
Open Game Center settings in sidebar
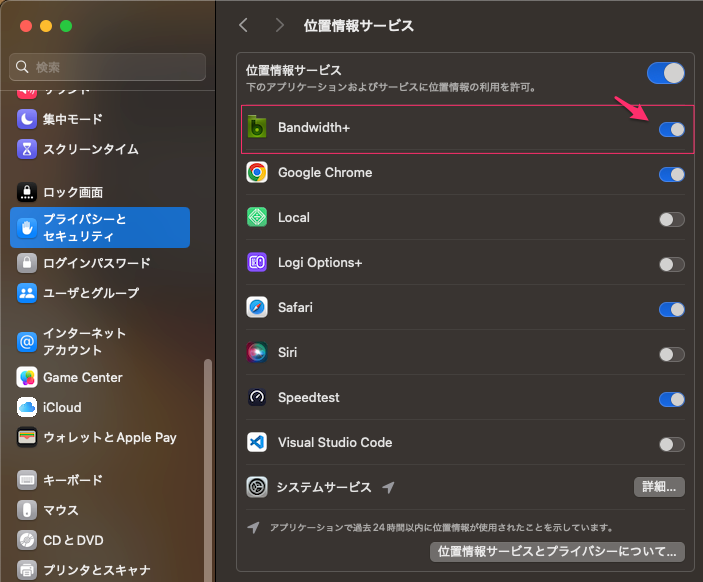82,378
